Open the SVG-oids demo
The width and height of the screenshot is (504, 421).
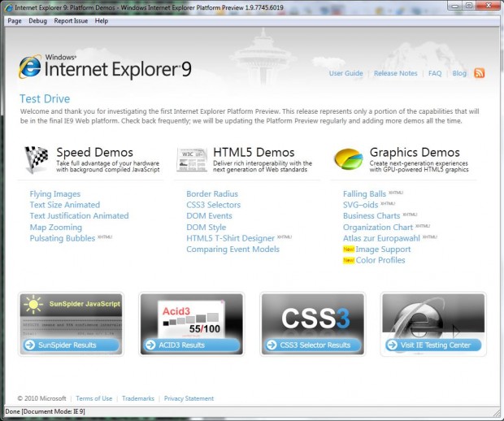pos(361,205)
